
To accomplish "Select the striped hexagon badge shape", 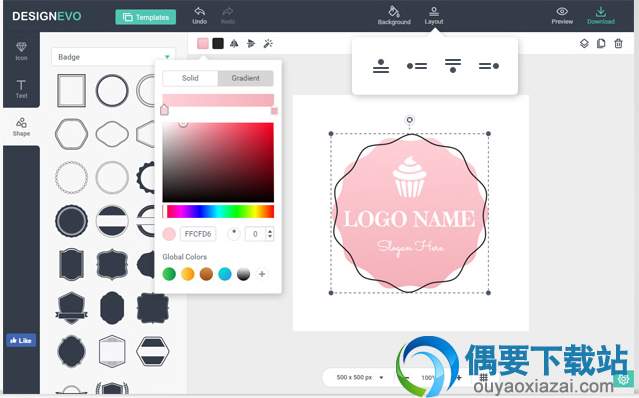I will (x=153, y=351).
